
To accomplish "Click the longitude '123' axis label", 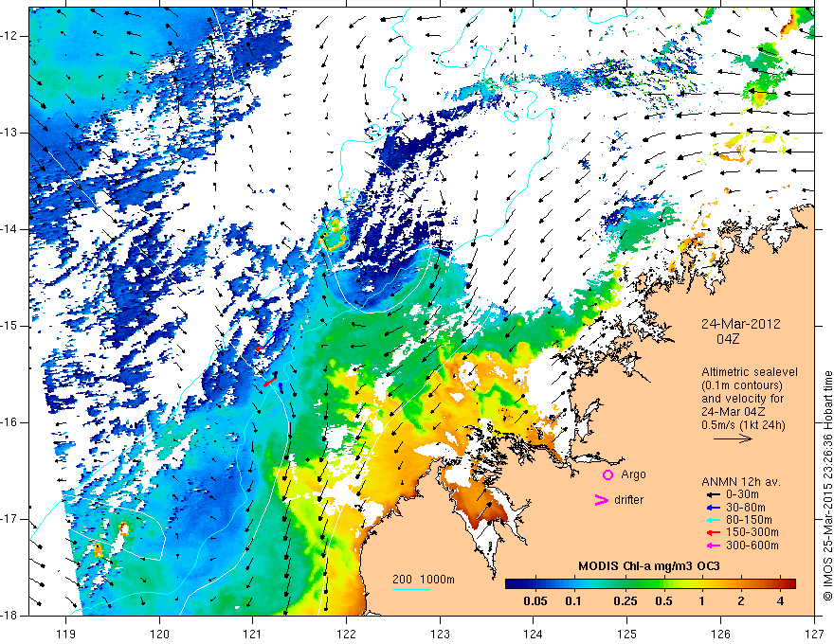I will click(x=440, y=634).
